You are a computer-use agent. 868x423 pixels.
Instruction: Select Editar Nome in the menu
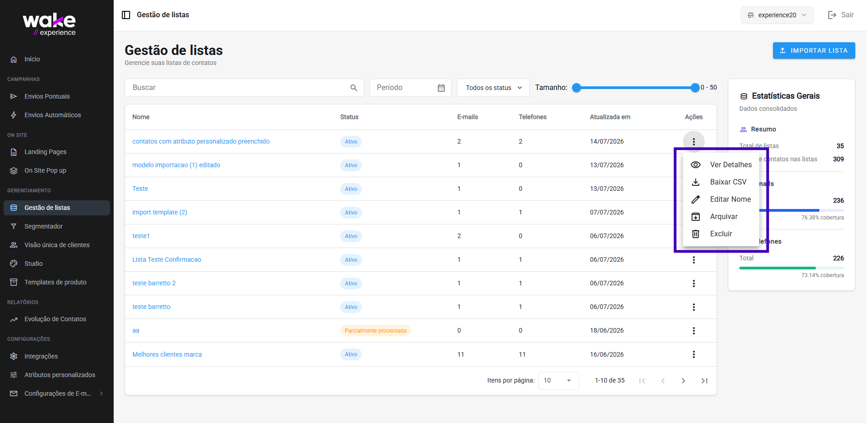pos(721,199)
